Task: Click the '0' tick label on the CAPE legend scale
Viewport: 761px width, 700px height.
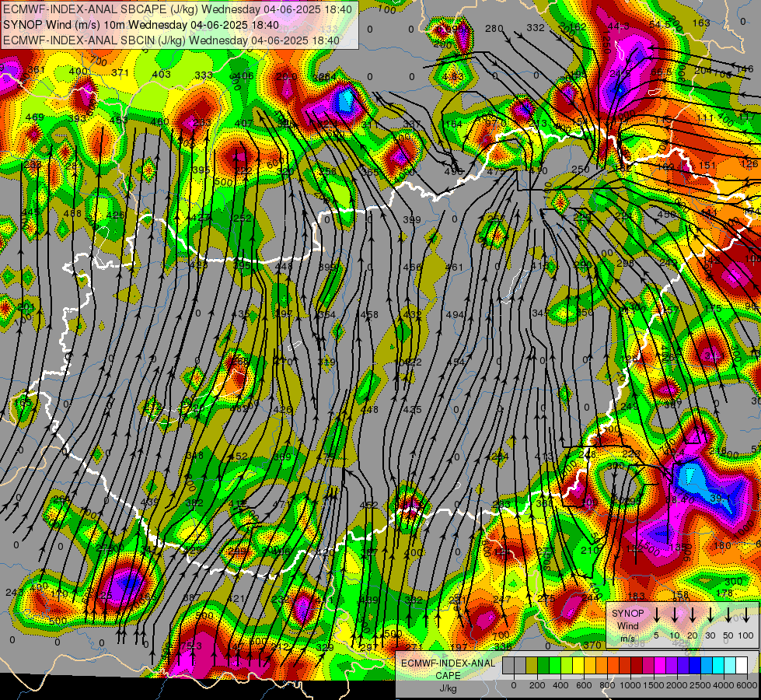Action: click(x=514, y=685)
